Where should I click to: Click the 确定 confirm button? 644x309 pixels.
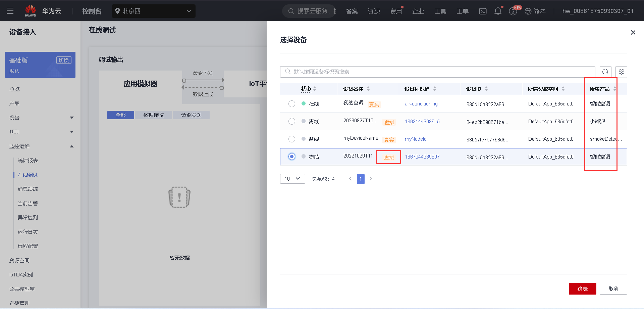pos(582,289)
